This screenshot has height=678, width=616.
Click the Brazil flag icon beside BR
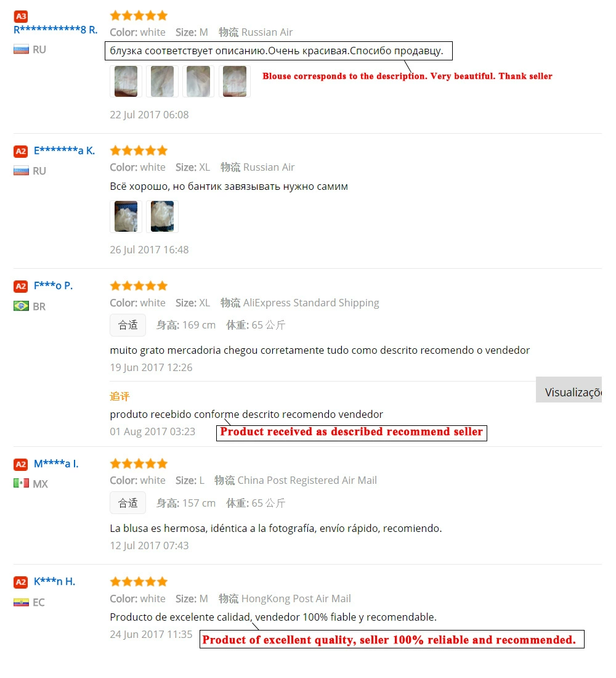pos(21,306)
